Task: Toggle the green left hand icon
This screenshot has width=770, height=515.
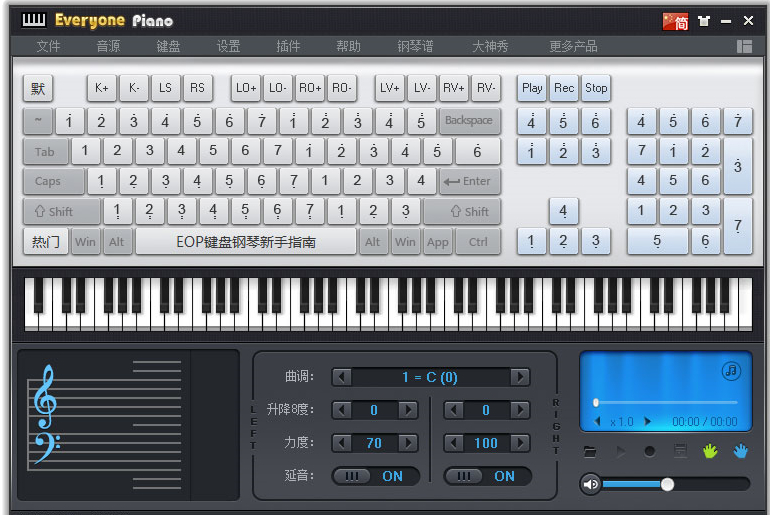Action: pyautogui.click(x=710, y=451)
